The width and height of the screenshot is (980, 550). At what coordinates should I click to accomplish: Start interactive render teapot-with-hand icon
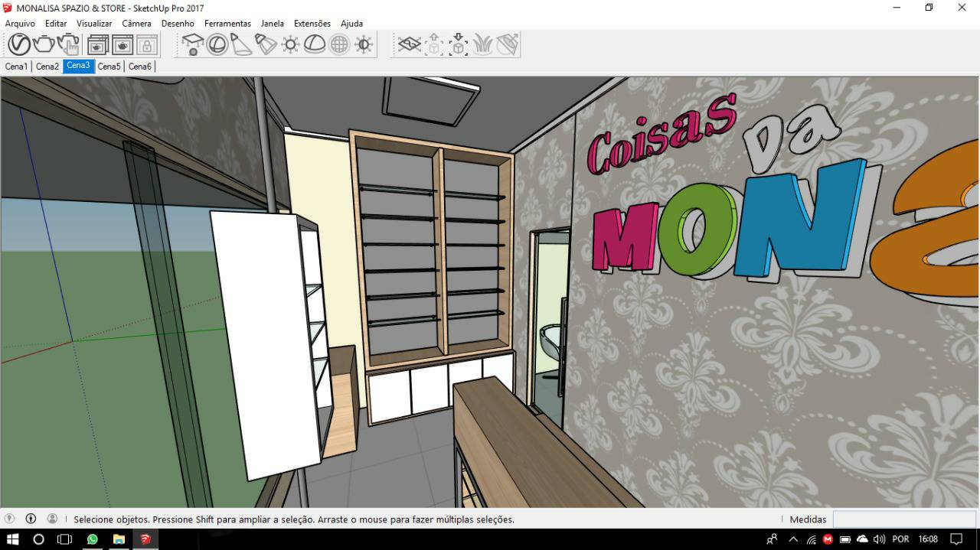[x=68, y=44]
